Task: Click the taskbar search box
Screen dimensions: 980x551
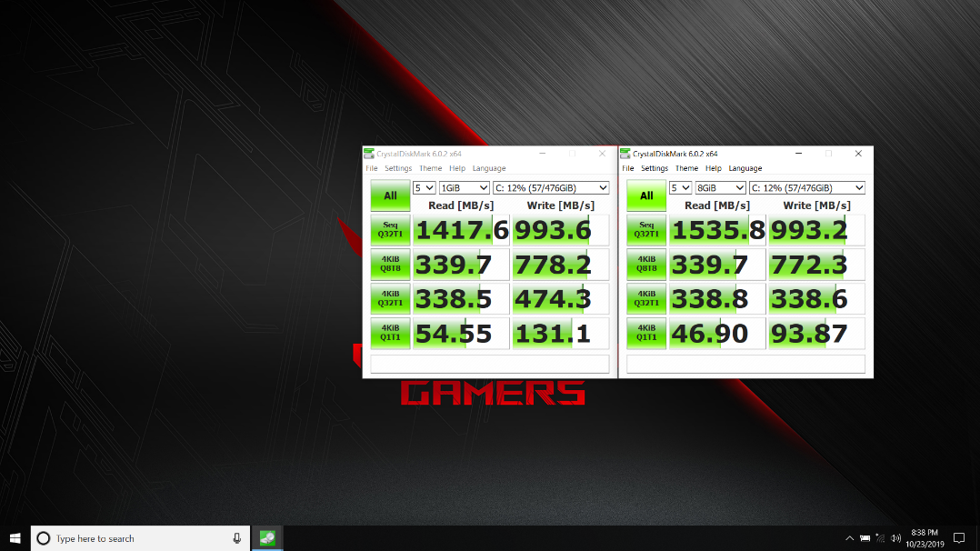Action: pyautogui.click(x=140, y=538)
